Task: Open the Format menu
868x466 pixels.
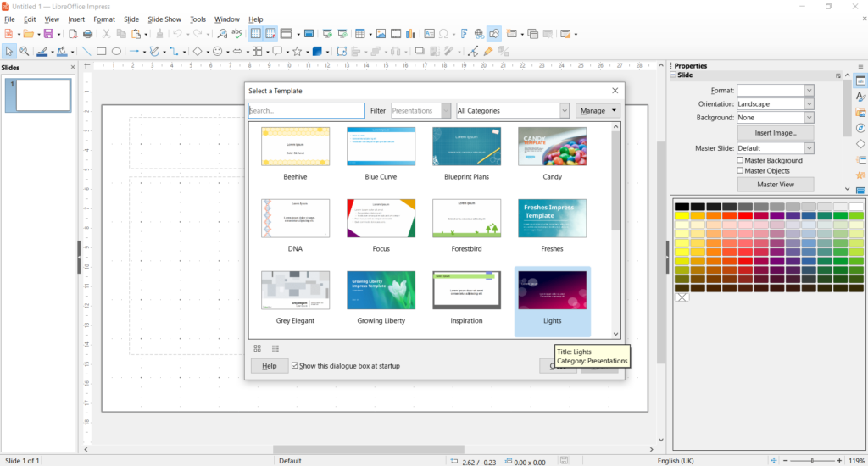Action: pyautogui.click(x=104, y=19)
